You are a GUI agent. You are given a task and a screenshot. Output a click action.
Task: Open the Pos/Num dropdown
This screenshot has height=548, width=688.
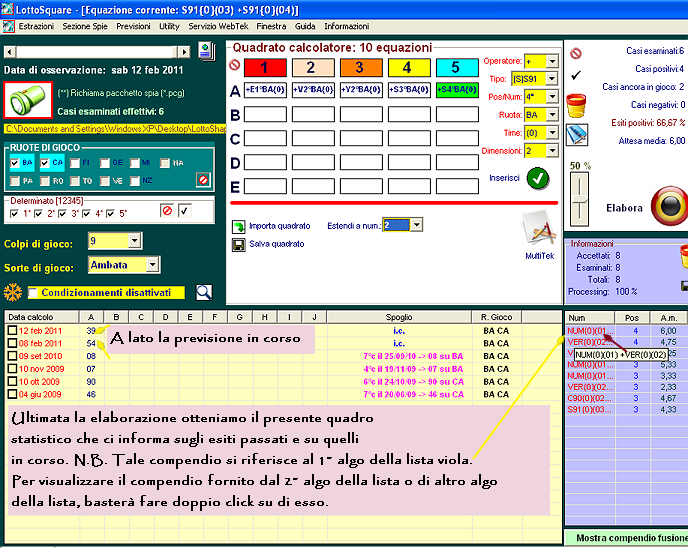[552, 97]
